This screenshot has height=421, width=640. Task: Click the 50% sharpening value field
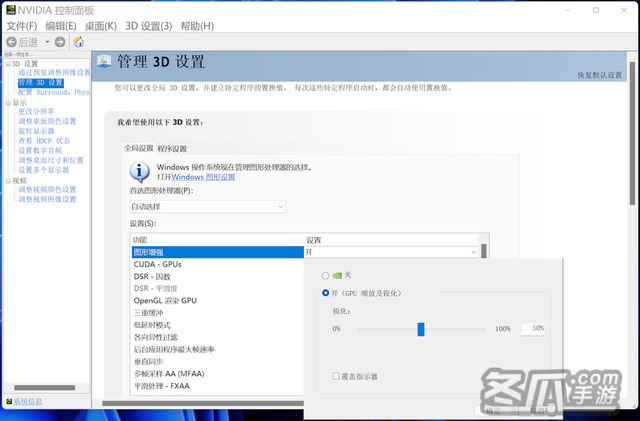(x=533, y=328)
